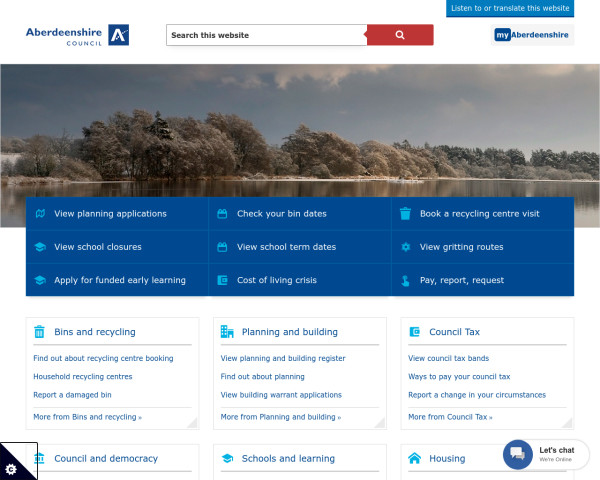Open View council tax bands
The image size is (600, 480).
pyautogui.click(x=448, y=358)
